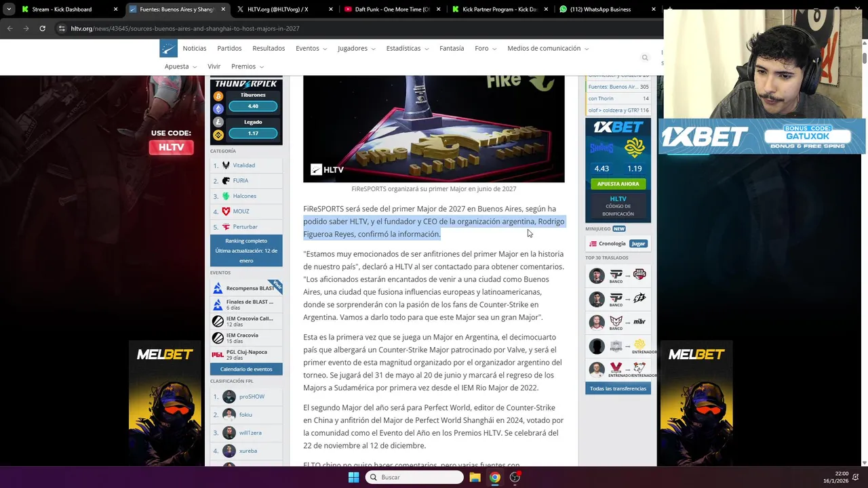The image size is (868, 488).
Task: Reload the page with refresh icon
Action: tap(42, 28)
